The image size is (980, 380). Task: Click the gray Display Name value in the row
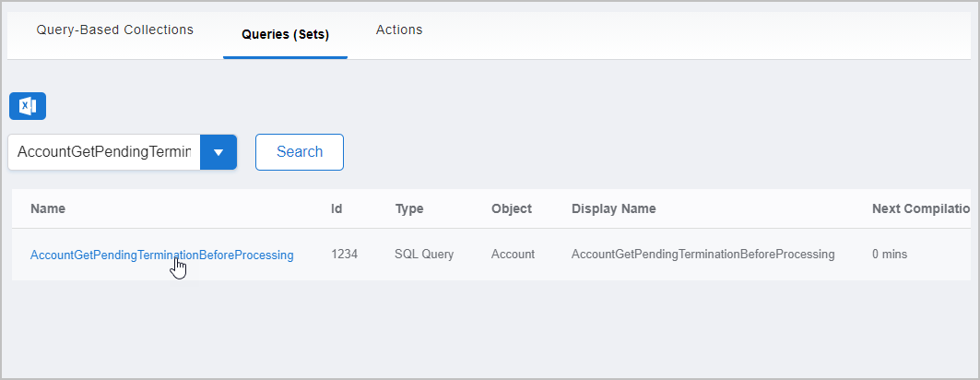(x=703, y=255)
